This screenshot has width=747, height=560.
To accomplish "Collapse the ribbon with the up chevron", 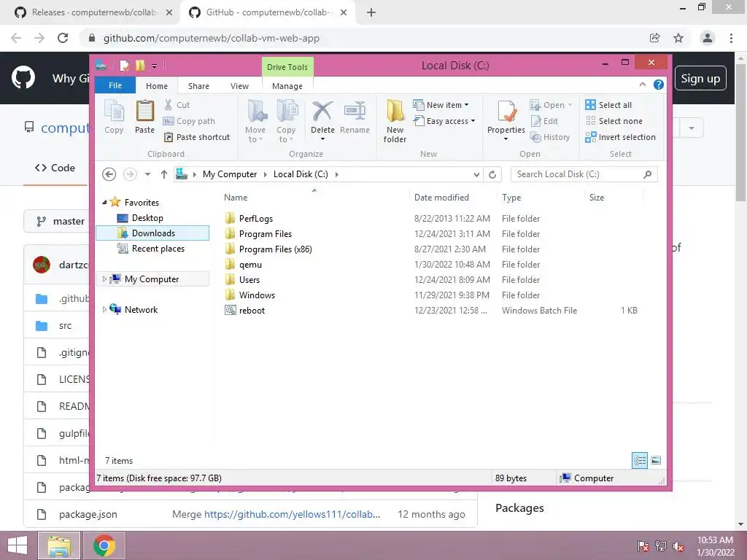I will 642,85.
